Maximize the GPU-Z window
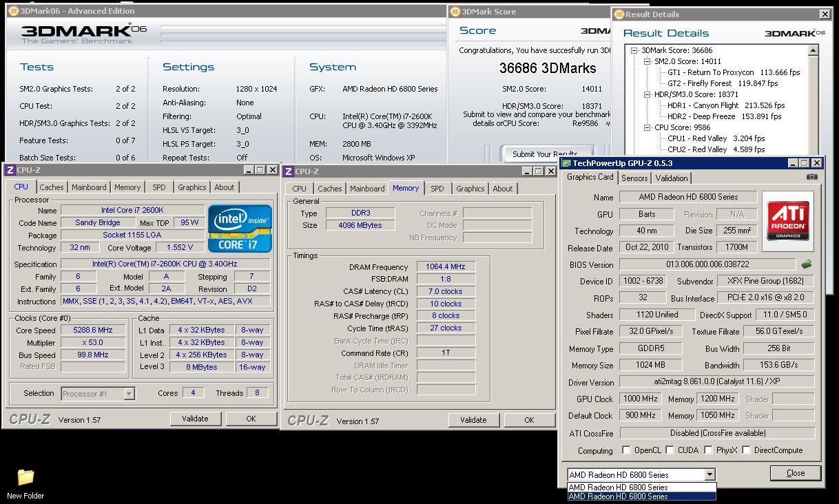This screenshot has height=504, width=839. coord(805,163)
